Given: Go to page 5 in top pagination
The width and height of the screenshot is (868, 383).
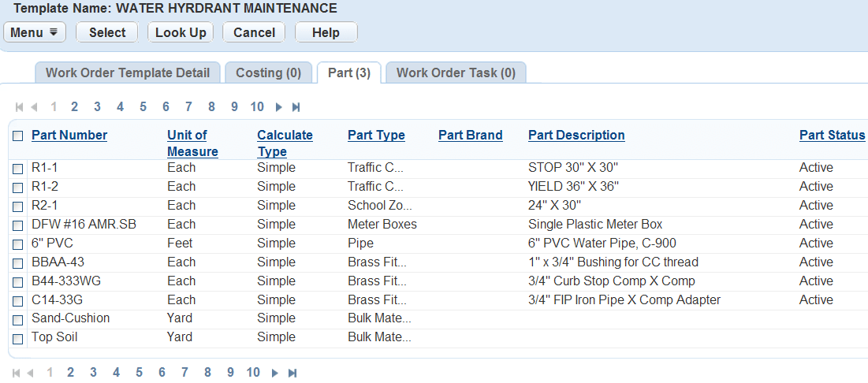Looking at the screenshot, I should [x=143, y=107].
